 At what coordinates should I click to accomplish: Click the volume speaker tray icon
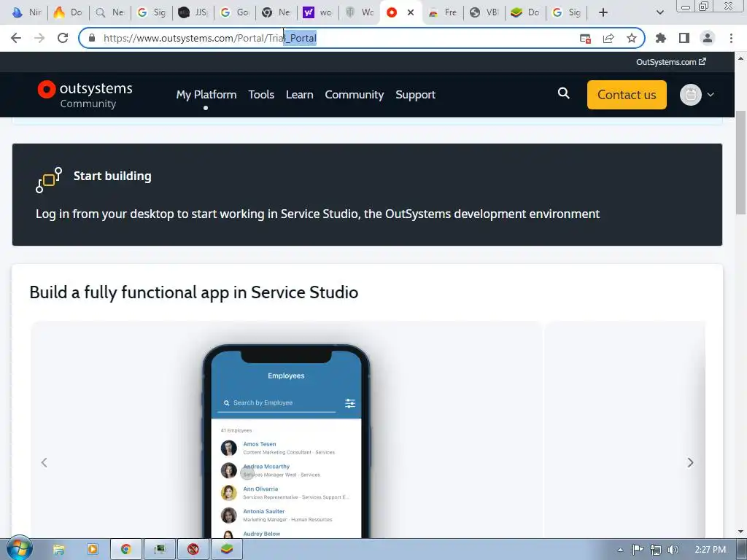pyautogui.click(x=673, y=550)
